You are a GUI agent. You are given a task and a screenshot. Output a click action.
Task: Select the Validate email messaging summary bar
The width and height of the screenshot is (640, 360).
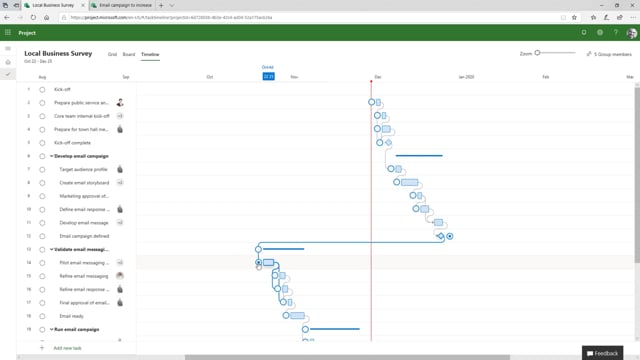coord(284,249)
